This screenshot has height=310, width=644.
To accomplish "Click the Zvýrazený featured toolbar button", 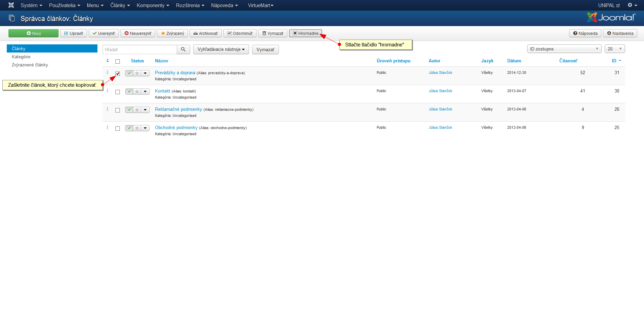I will pos(173,33).
